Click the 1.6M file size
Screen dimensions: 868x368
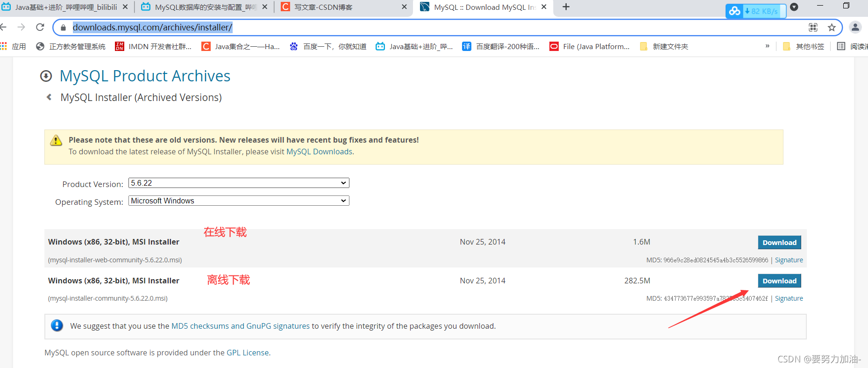pos(641,242)
